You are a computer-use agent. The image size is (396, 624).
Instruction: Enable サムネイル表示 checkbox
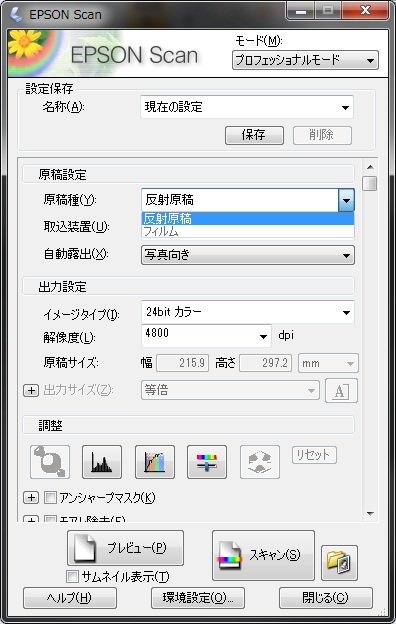tap(72, 576)
